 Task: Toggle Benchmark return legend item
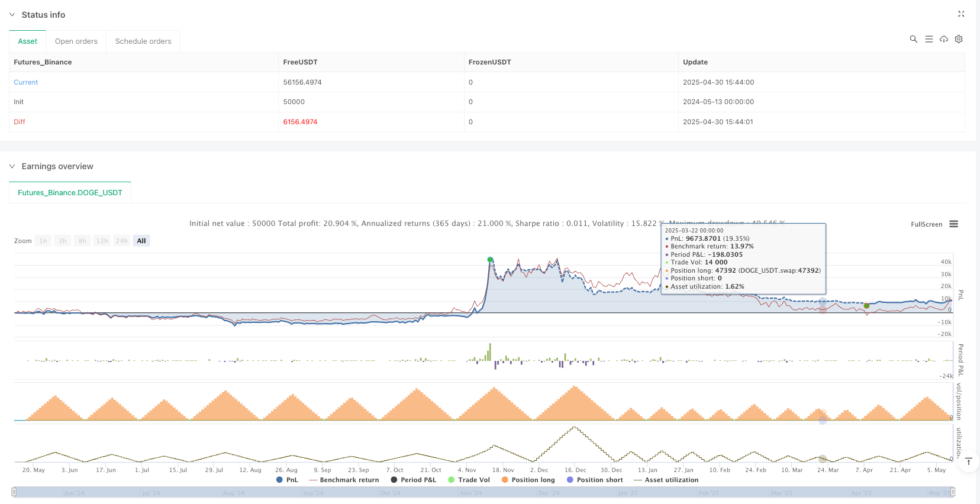tap(344, 480)
